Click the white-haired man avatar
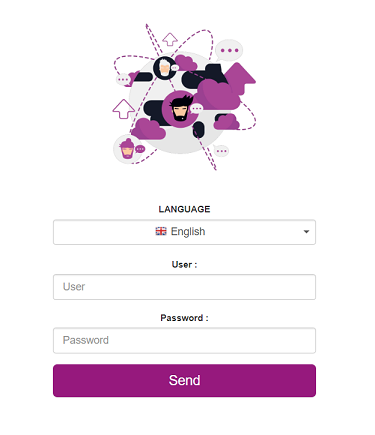375x435 pixels. [165, 68]
